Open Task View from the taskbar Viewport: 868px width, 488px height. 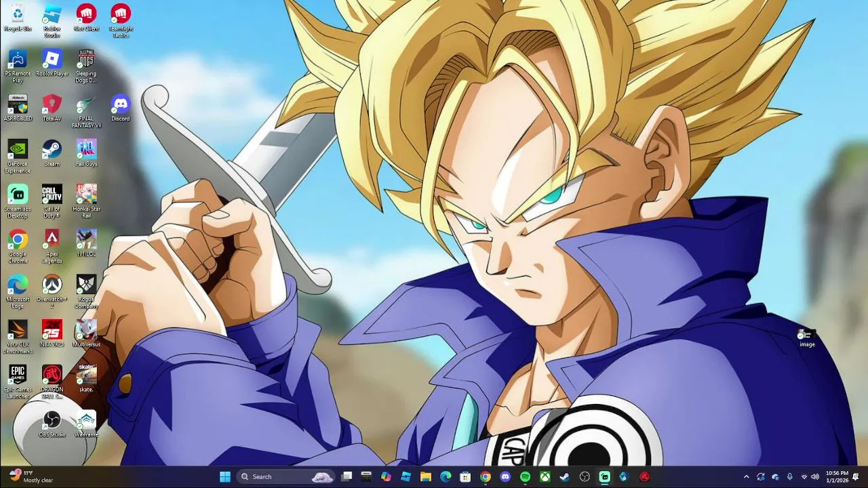347,476
